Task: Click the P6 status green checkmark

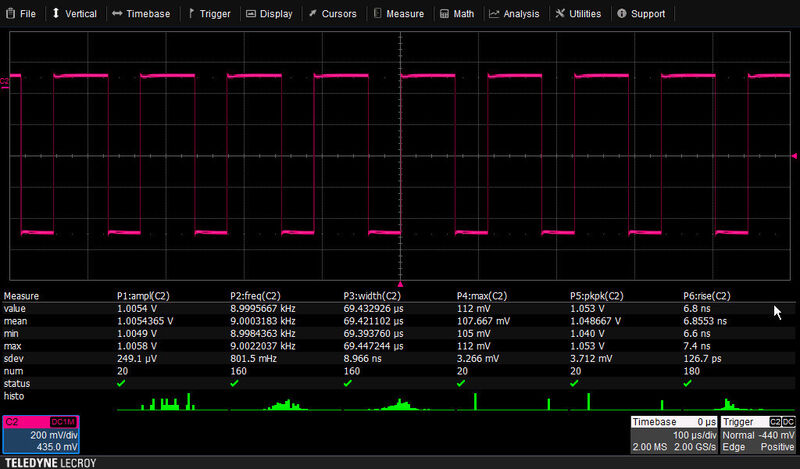Action: (x=687, y=383)
